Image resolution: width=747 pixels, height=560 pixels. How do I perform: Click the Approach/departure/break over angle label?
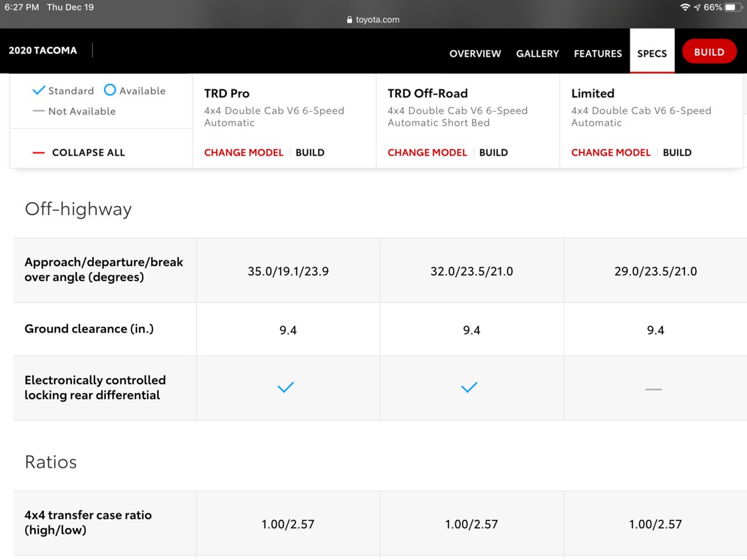click(104, 269)
